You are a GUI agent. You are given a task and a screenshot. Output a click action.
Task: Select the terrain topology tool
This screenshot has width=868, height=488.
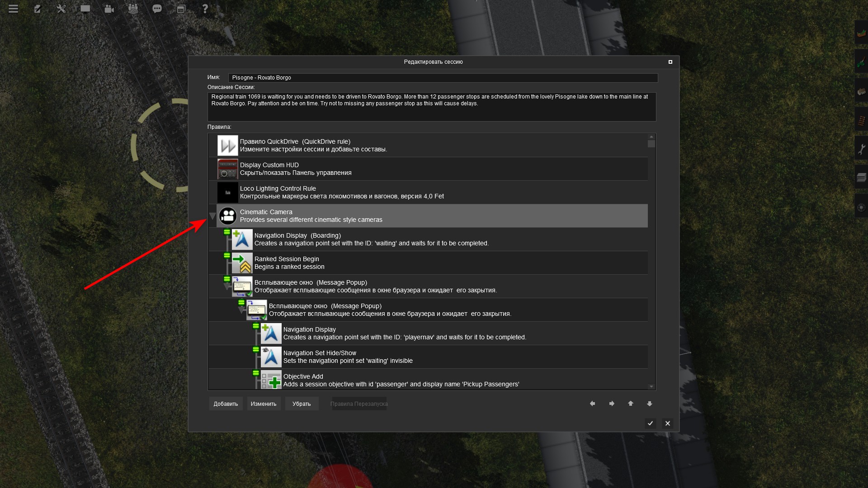pyautogui.click(x=861, y=32)
